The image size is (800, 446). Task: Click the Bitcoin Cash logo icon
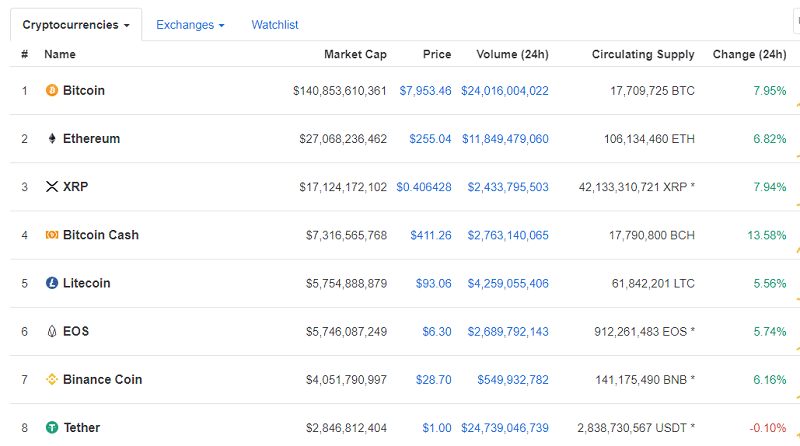point(52,235)
